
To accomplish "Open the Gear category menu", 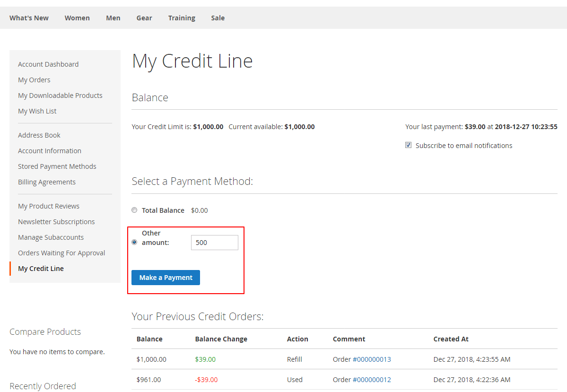I will (144, 17).
